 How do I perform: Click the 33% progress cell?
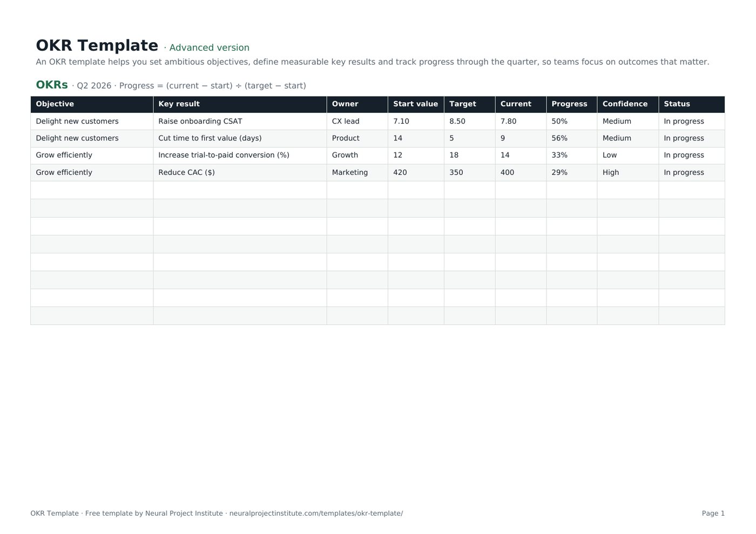(571, 156)
